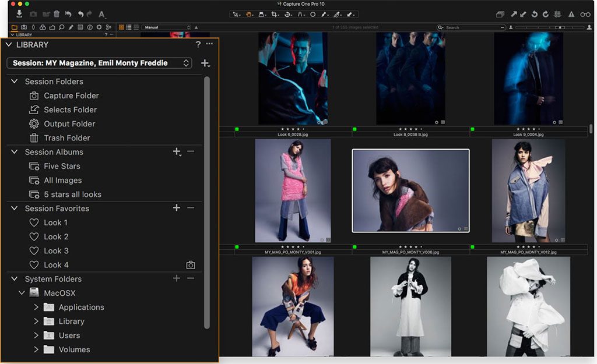Screen dimensions: 597x364
Task: Select the Five Stars session album
Action: click(61, 166)
